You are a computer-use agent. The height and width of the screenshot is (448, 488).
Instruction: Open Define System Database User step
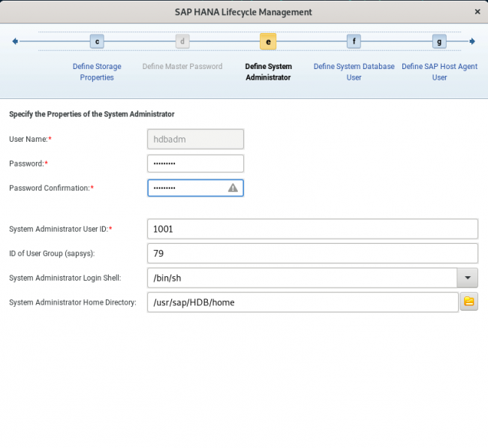[354, 72]
